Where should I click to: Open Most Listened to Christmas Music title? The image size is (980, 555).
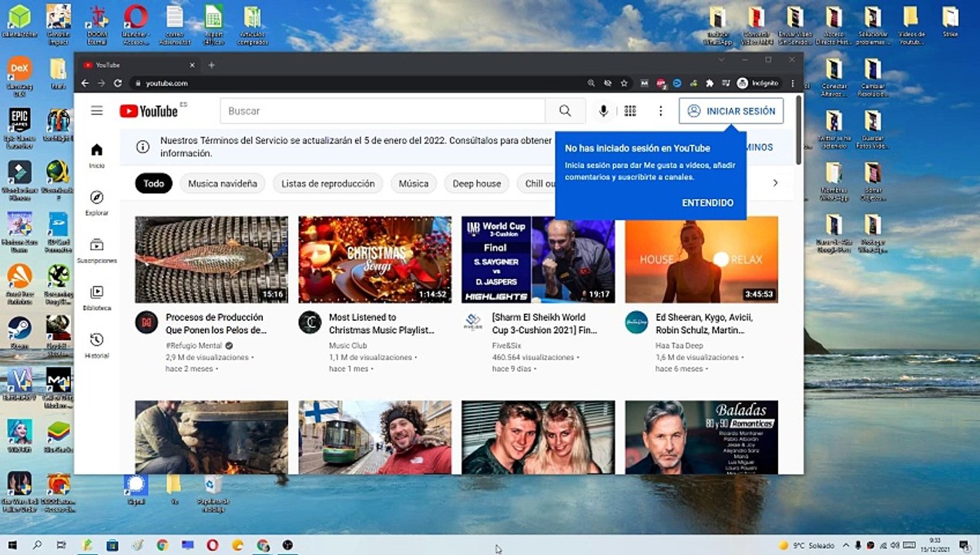coord(381,323)
